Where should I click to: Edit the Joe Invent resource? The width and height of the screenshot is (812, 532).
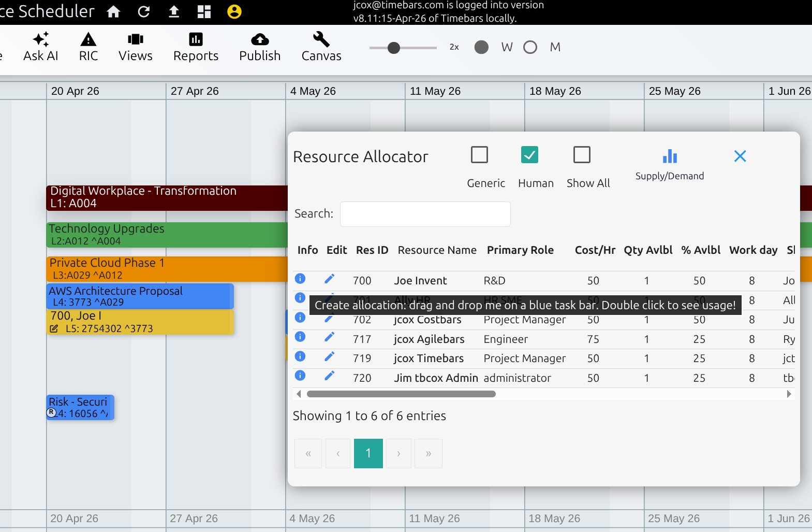tap(329, 279)
